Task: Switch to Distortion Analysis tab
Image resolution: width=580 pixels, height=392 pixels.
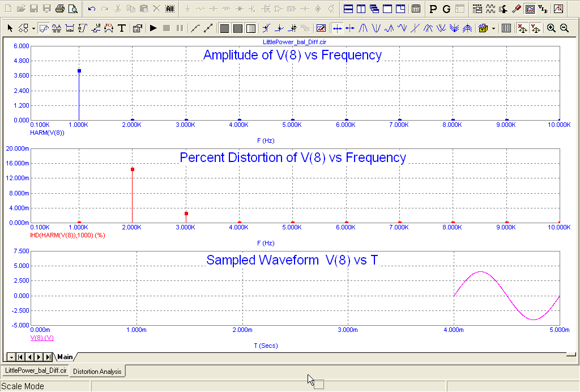Action: (x=97, y=371)
